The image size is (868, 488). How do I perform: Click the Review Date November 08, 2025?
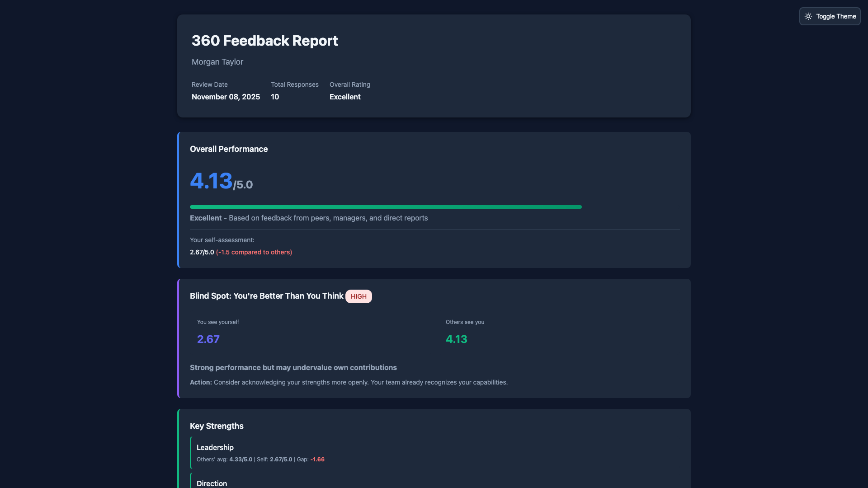click(x=226, y=97)
